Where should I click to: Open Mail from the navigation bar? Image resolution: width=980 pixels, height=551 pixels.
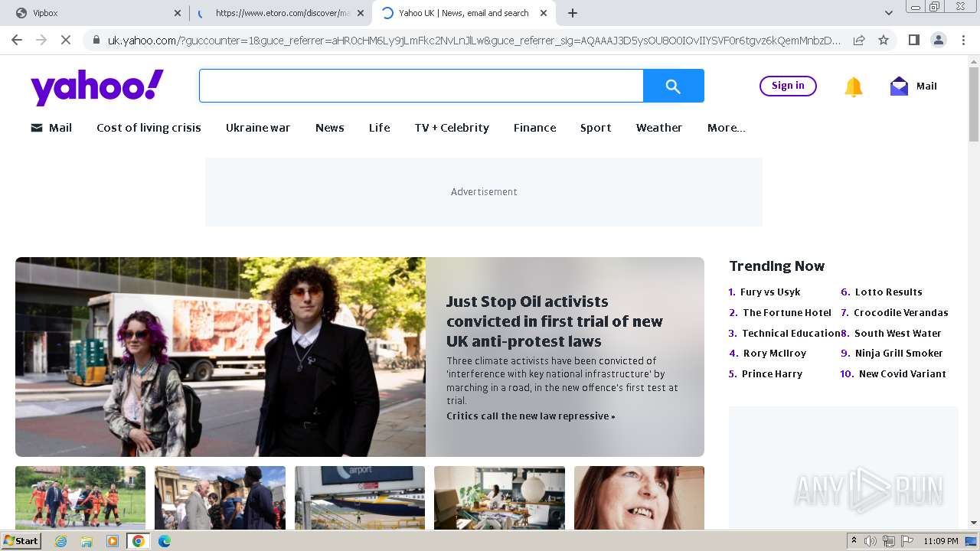click(x=51, y=128)
